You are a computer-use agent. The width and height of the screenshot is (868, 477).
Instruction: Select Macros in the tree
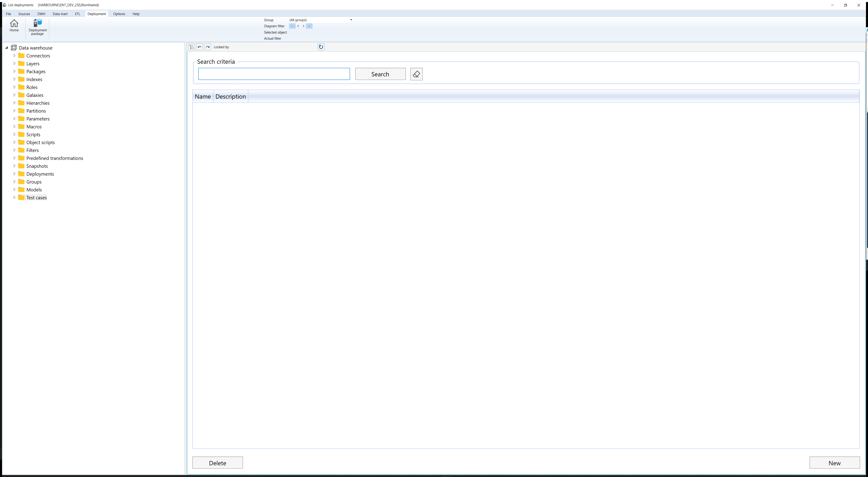point(34,127)
